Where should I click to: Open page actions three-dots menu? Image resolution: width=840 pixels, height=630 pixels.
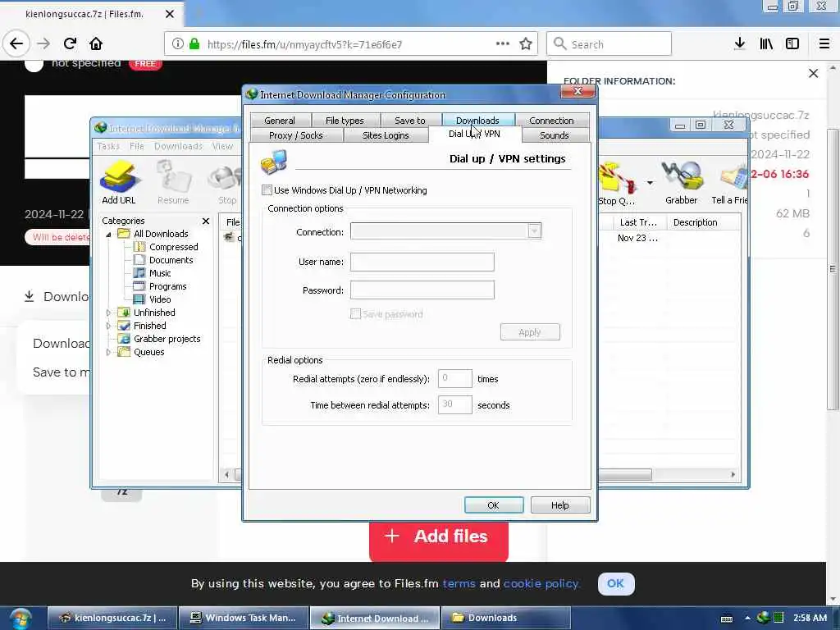503,43
